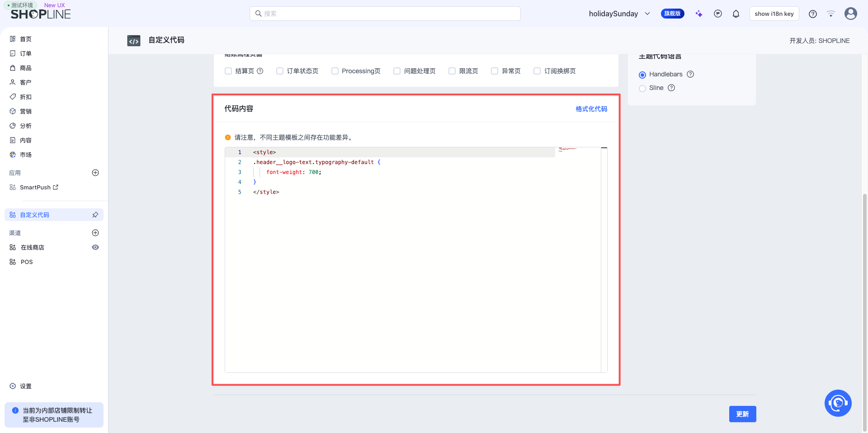Click the 设置 settings gear icon
Image resolution: width=868 pixels, height=433 pixels.
pos(13,386)
